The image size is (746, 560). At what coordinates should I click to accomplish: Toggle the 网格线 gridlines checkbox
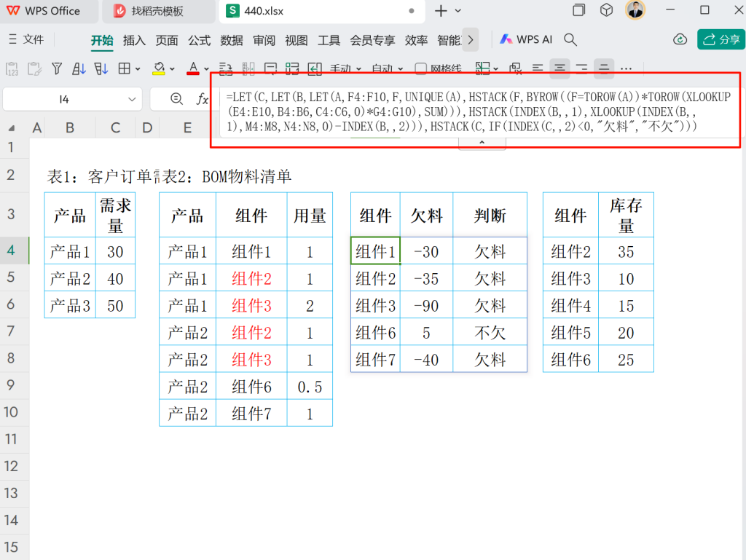pyautogui.click(x=420, y=69)
